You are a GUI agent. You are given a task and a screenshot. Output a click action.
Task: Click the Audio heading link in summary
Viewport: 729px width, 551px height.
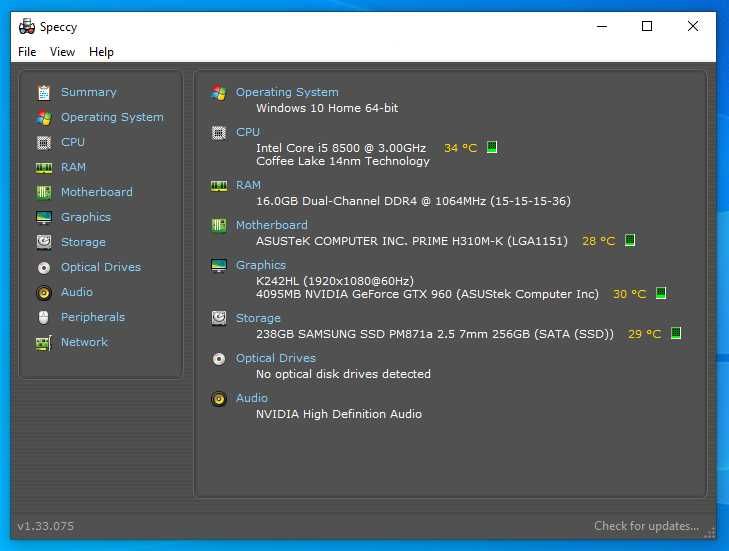click(252, 398)
